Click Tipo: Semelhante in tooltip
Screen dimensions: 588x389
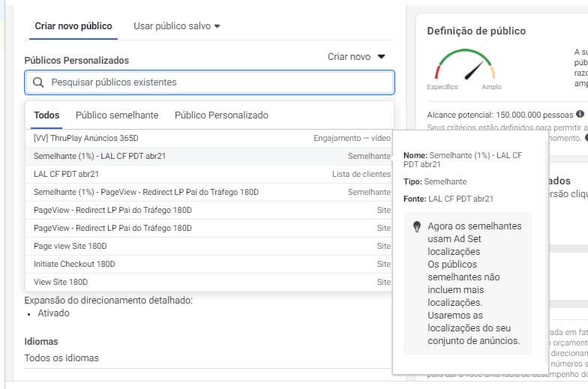coord(435,181)
